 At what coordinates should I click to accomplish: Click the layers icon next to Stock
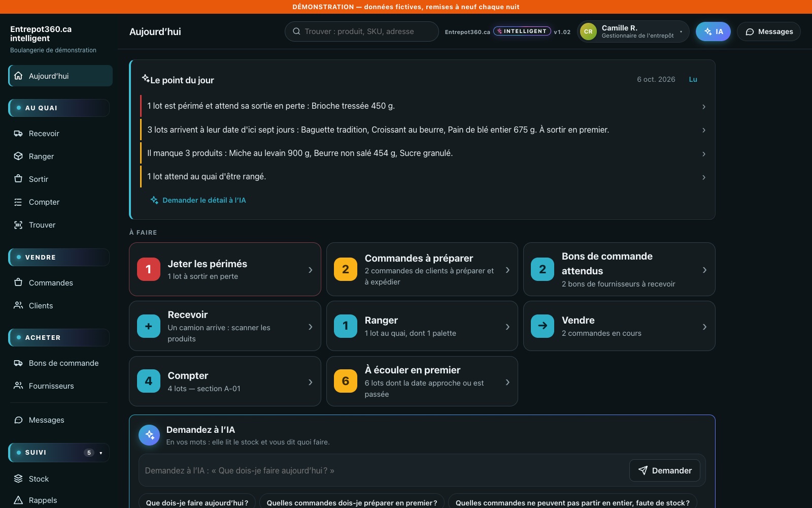coord(18,479)
